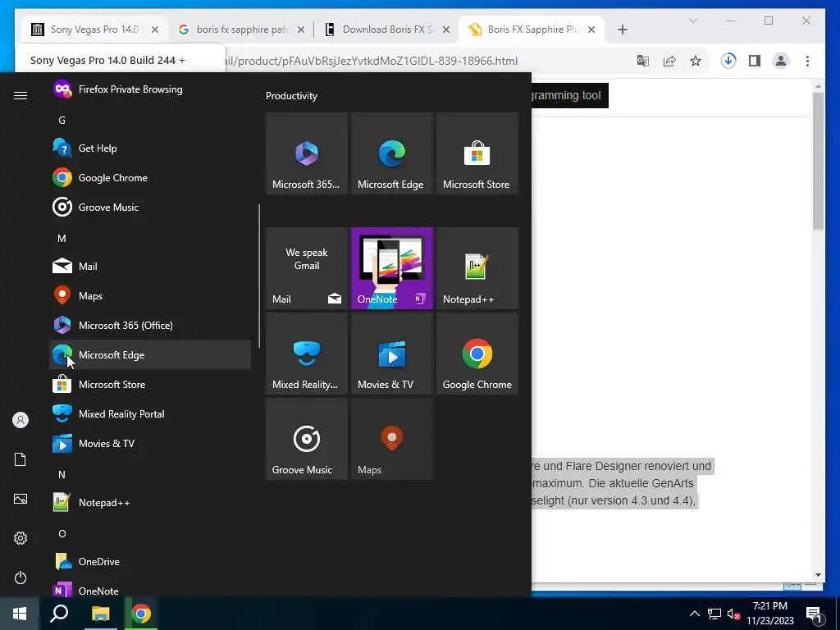Viewport: 840px width, 630px height.
Task: Open Settings gear in Start sidebar
Action: click(21, 538)
